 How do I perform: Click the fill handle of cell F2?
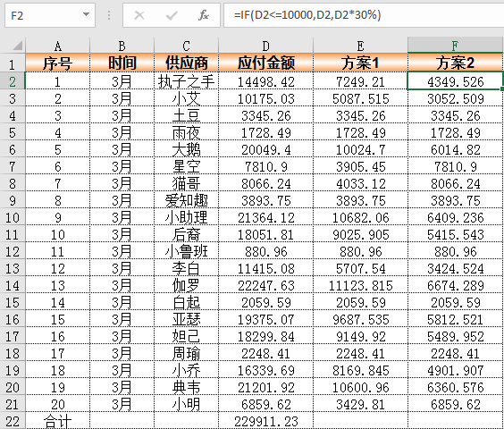point(502,88)
